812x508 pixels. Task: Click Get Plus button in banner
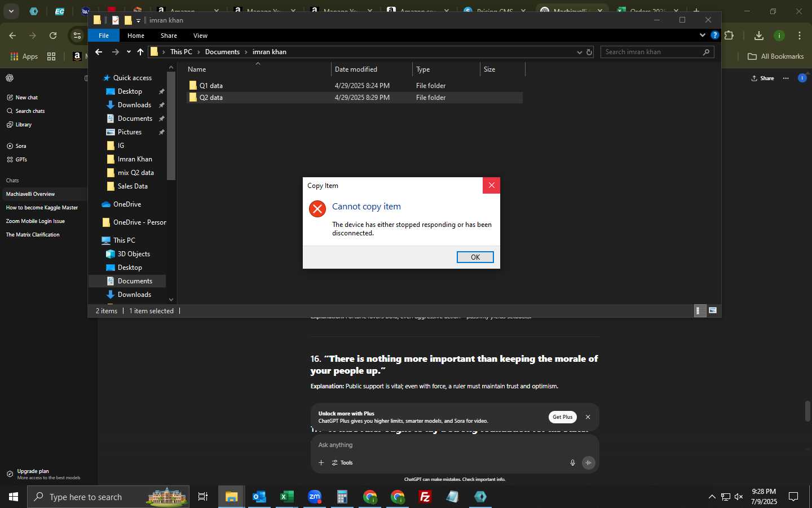click(x=562, y=417)
